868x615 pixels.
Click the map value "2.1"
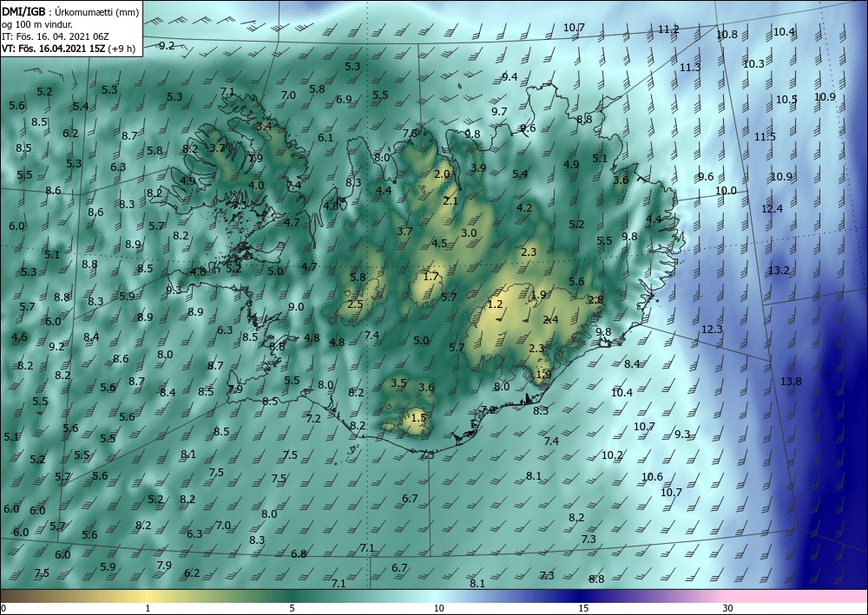450,200
